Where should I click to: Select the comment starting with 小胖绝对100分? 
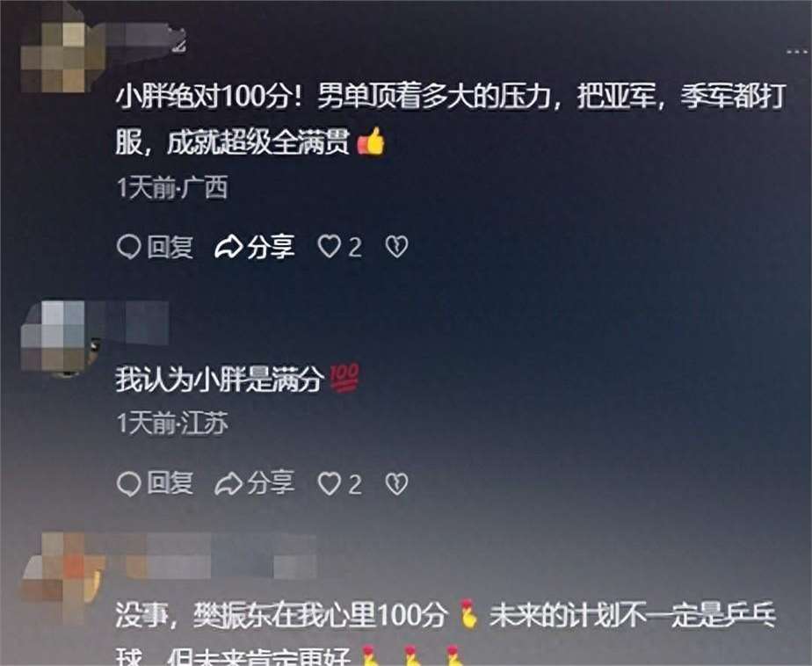[451, 119]
